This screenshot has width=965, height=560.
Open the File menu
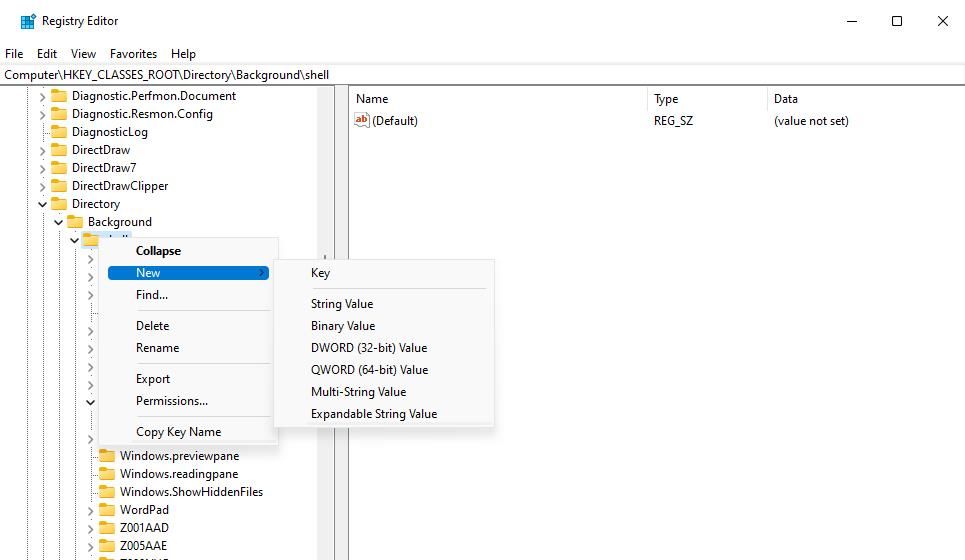(x=14, y=54)
